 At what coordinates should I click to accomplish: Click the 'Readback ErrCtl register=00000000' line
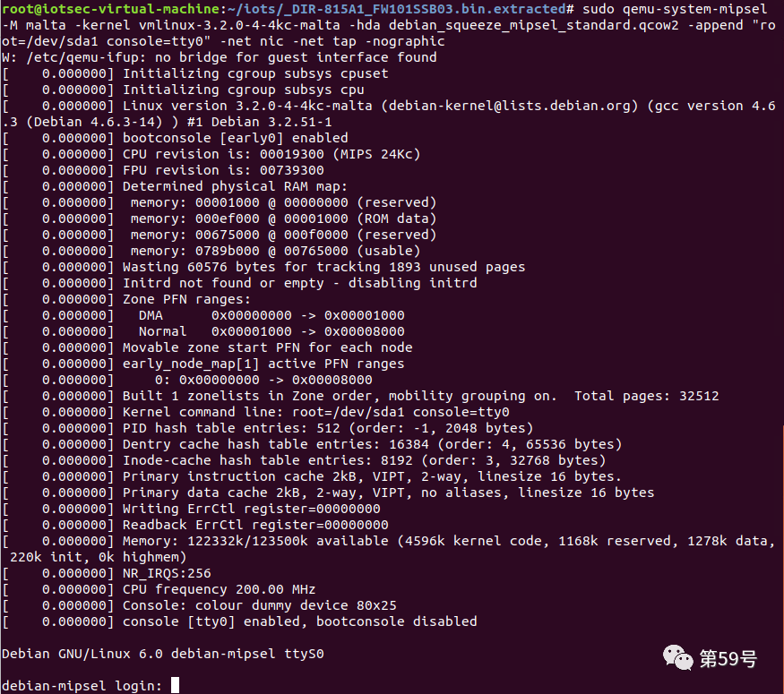click(x=195, y=525)
